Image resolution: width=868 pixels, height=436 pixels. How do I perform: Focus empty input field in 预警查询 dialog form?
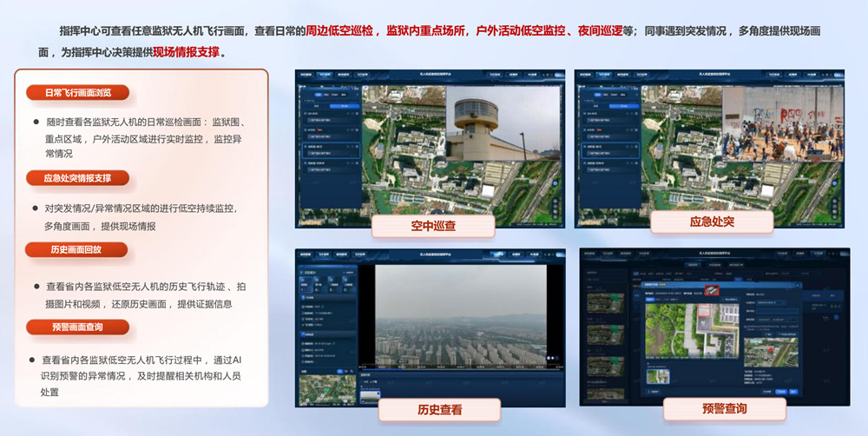click(777, 311)
